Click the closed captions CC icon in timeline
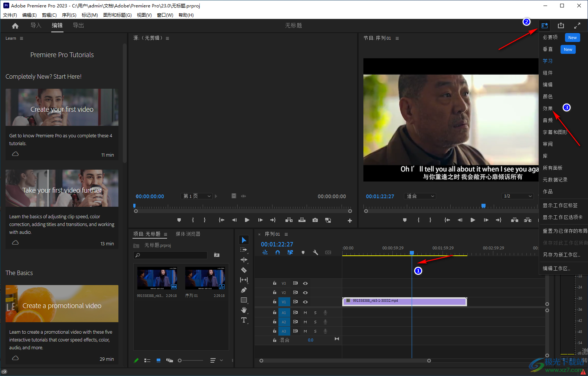The width and height of the screenshot is (588, 376). coord(328,252)
